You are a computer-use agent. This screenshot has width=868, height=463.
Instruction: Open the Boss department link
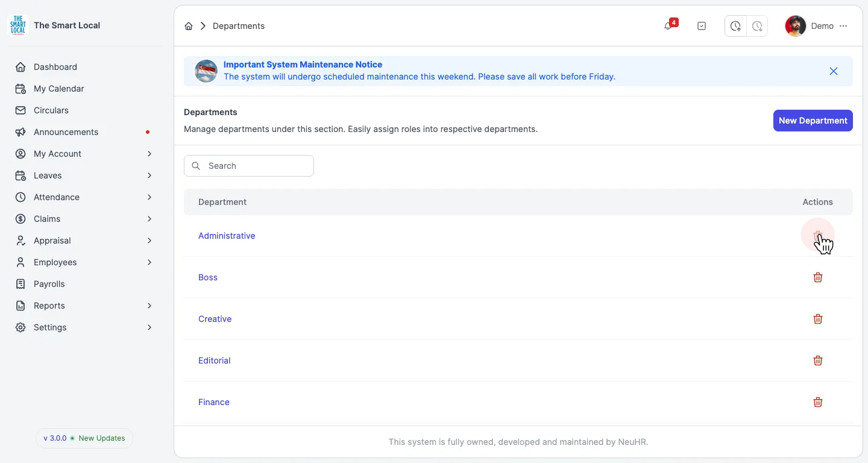click(208, 277)
